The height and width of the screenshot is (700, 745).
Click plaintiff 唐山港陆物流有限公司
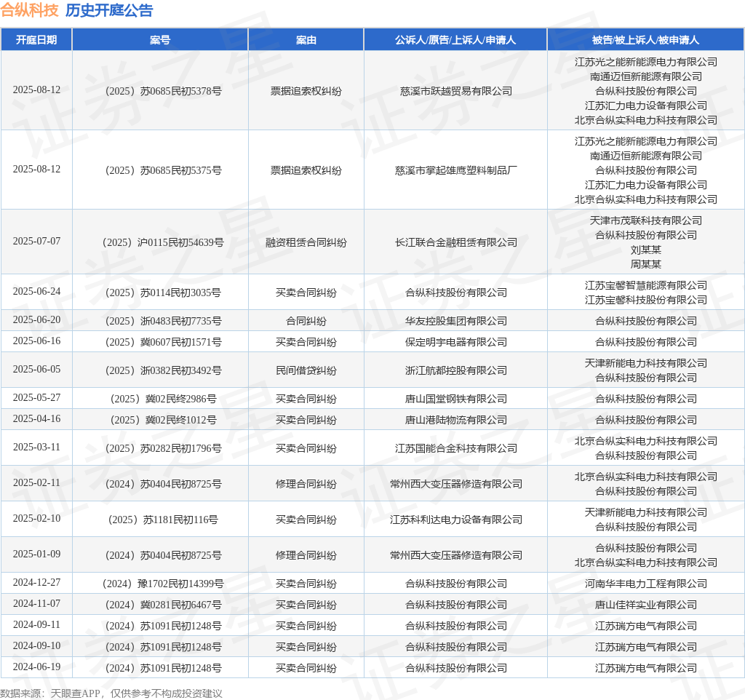click(456, 420)
